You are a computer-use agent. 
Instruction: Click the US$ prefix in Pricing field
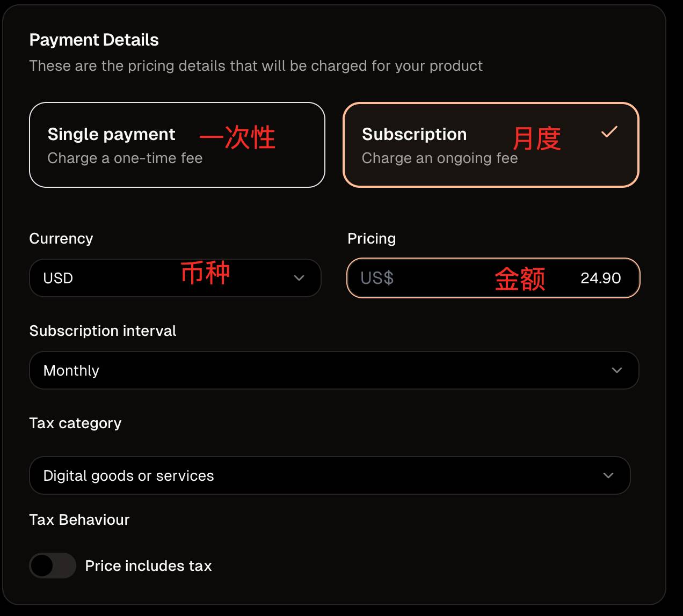[x=377, y=278]
